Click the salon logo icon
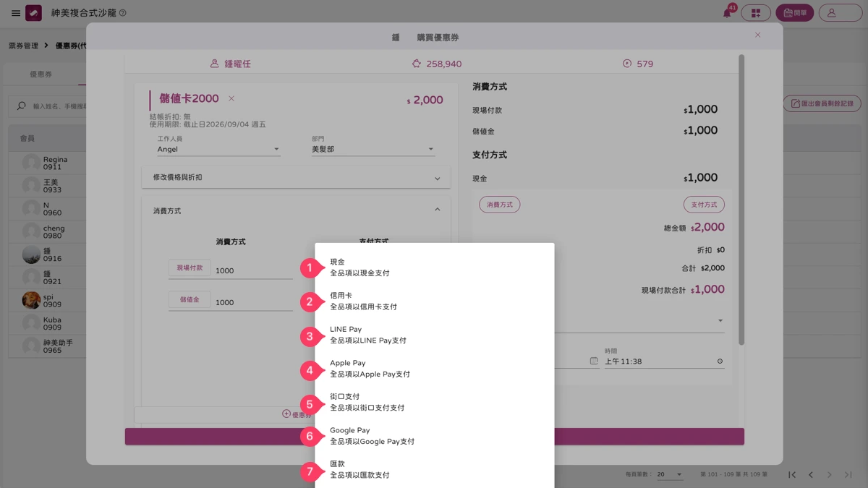Viewport: 868px width, 488px height. click(x=33, y=13)
